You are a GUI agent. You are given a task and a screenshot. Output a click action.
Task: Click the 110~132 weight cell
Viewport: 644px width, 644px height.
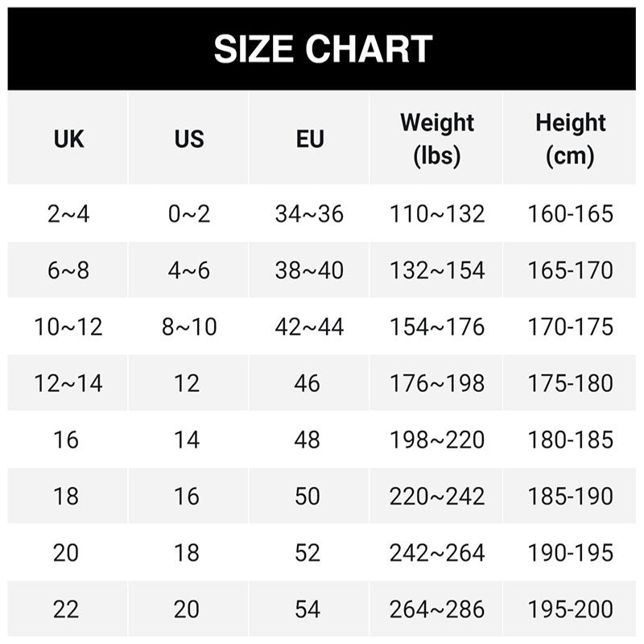[x=437, y=214]
